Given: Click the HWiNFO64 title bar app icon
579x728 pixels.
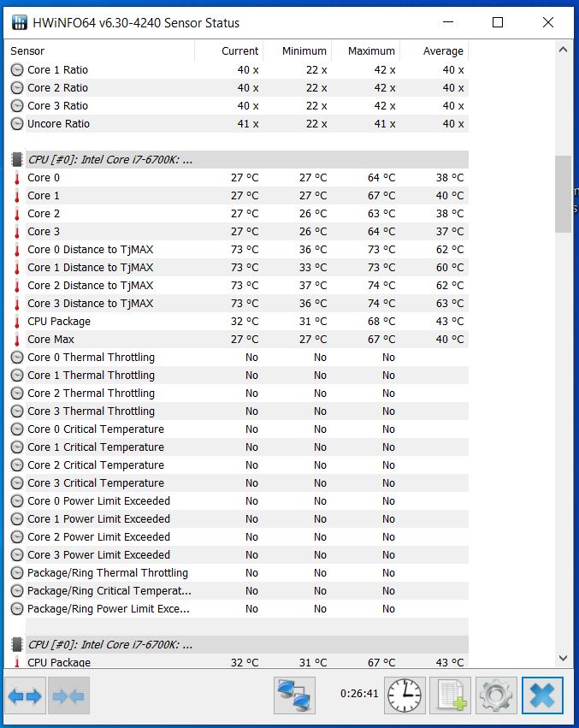Looking at the screenshot, I should (x=20, y=22).
